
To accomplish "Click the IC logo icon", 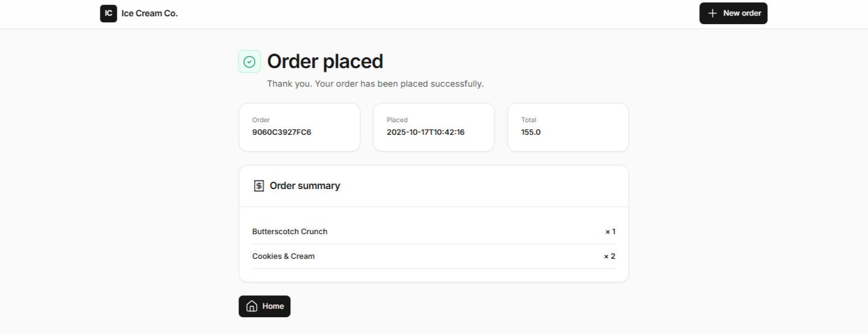I will click(108, 13).
